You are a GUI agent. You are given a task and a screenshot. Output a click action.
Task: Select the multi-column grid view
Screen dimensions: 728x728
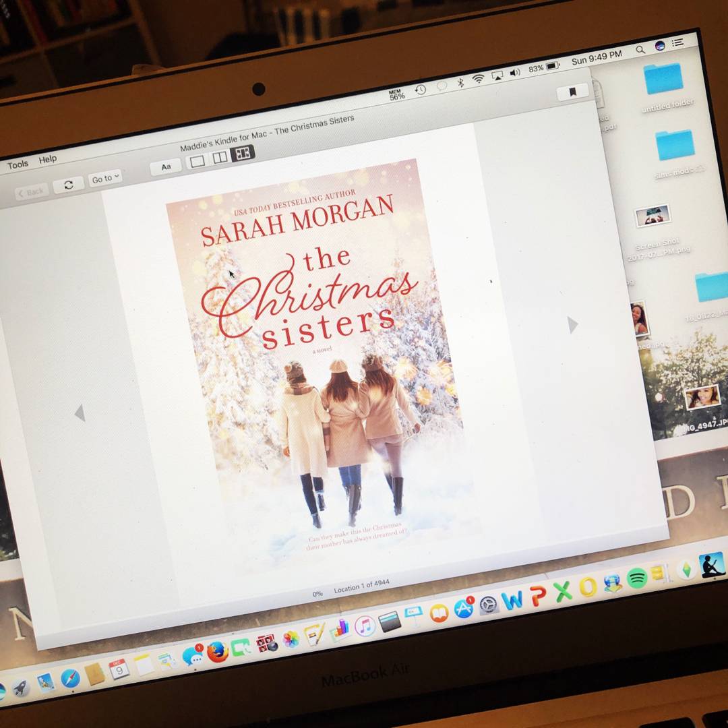243,153
